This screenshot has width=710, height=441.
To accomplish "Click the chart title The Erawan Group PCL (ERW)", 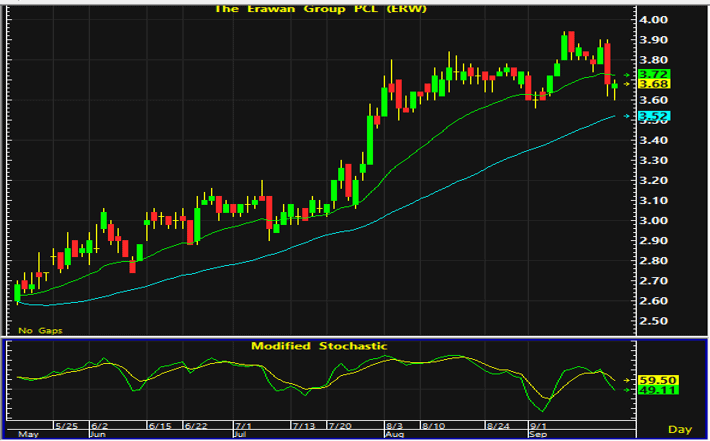I will pyautogui.click(x=320, y=9).
